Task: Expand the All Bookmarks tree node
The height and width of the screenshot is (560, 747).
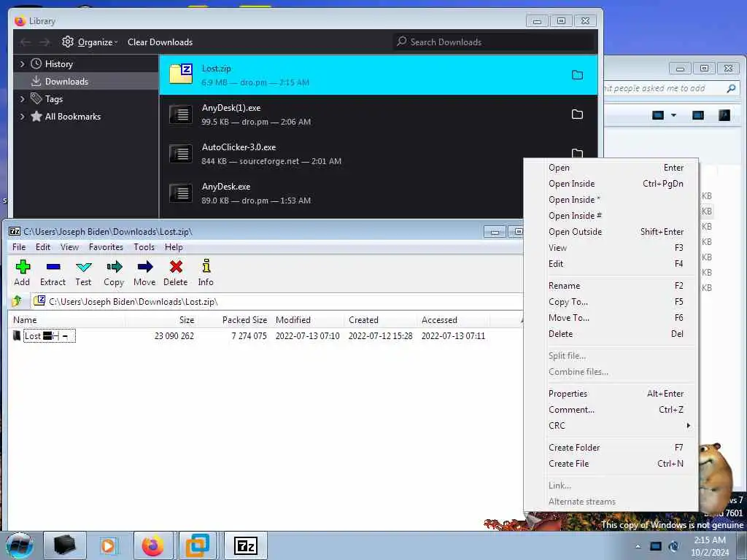Action: pos(22,116)
